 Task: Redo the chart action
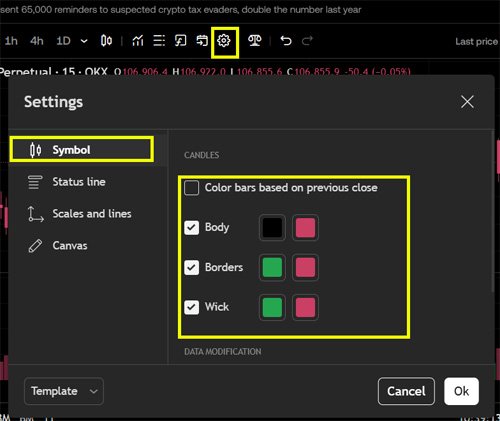point(307,41)
